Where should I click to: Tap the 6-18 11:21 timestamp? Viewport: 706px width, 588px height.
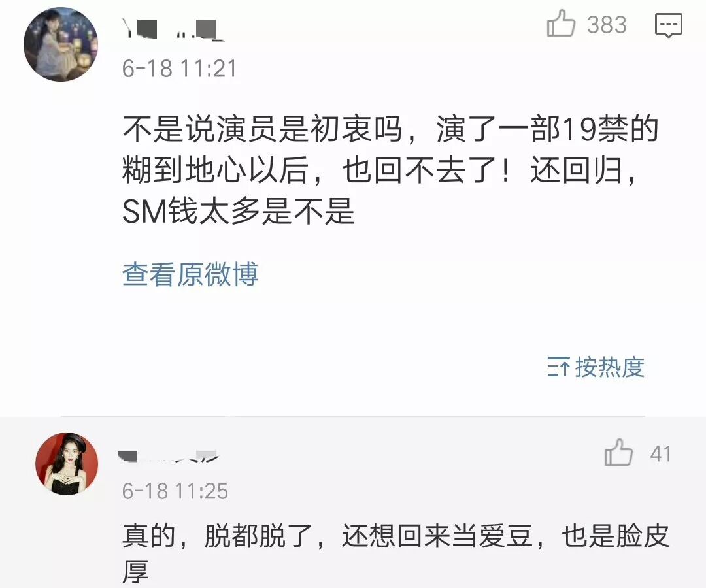179,69
